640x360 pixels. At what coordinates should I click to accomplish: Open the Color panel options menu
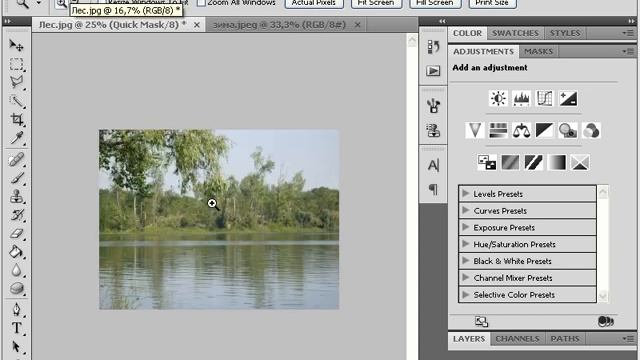point(629,33)
